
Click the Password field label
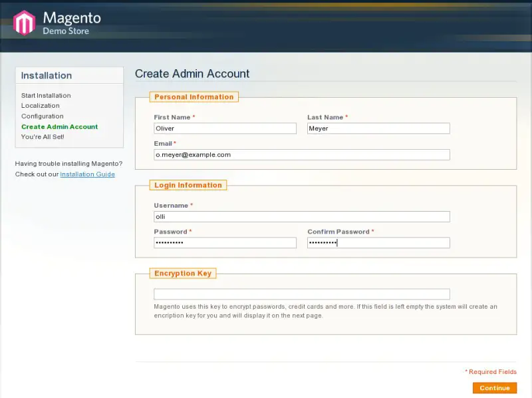point(171,232)
